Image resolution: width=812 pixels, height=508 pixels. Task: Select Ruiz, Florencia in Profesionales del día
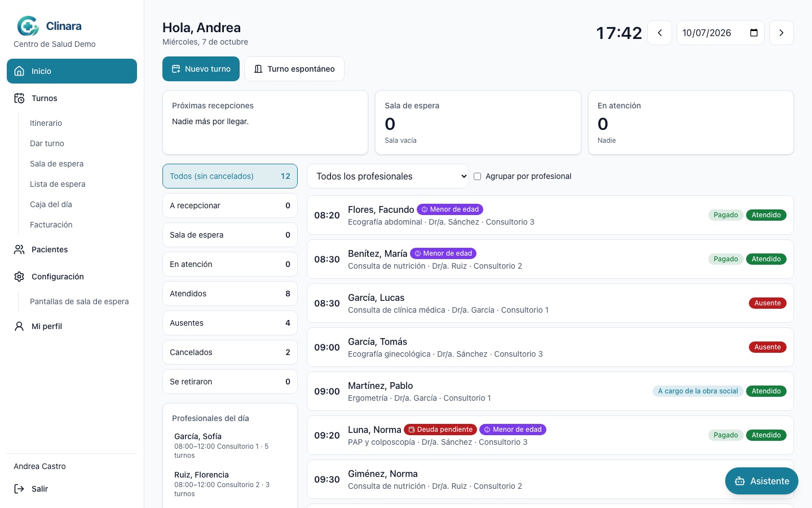(230, 484)
